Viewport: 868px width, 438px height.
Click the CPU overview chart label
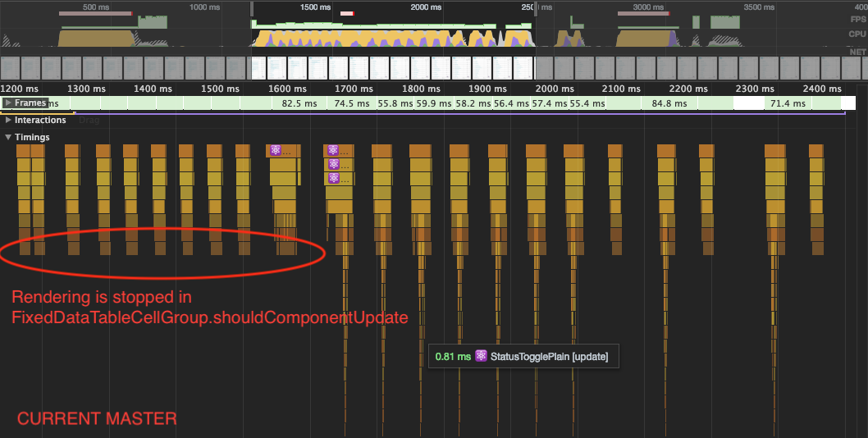[x=857, y=34]
